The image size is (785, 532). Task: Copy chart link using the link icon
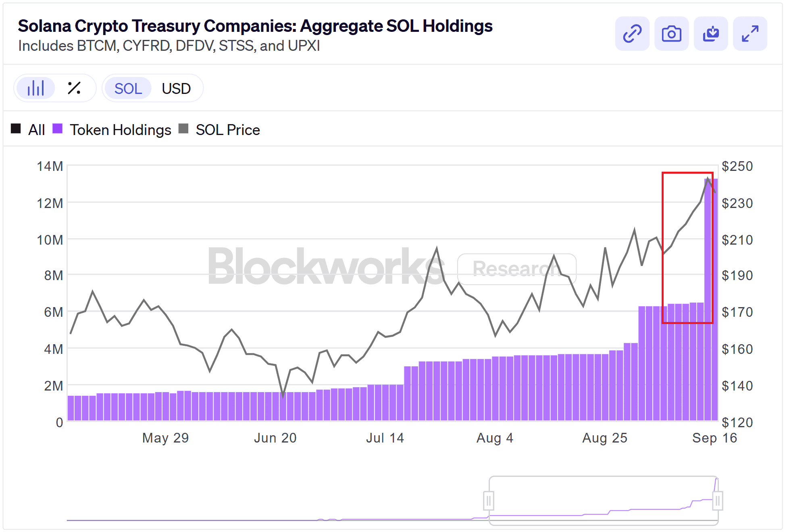click(632, 33)
